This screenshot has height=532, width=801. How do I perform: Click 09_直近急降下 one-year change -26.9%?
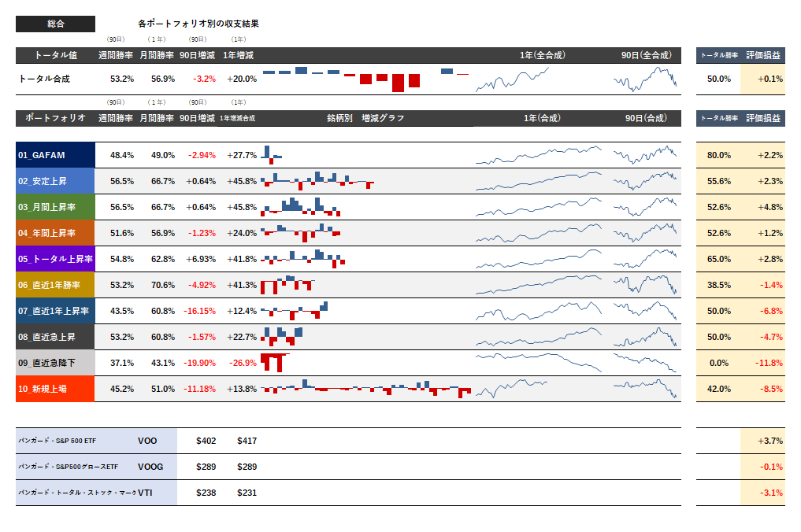(243, 364)
